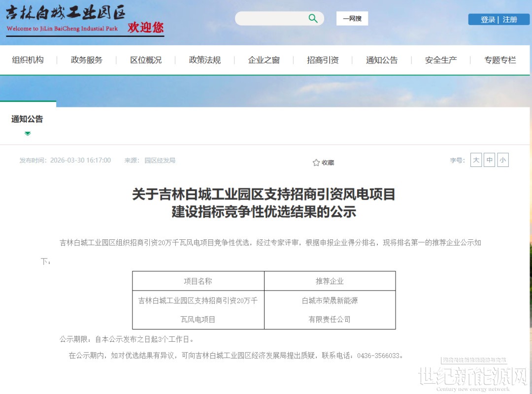Open the 招商引资 menu

323,60
